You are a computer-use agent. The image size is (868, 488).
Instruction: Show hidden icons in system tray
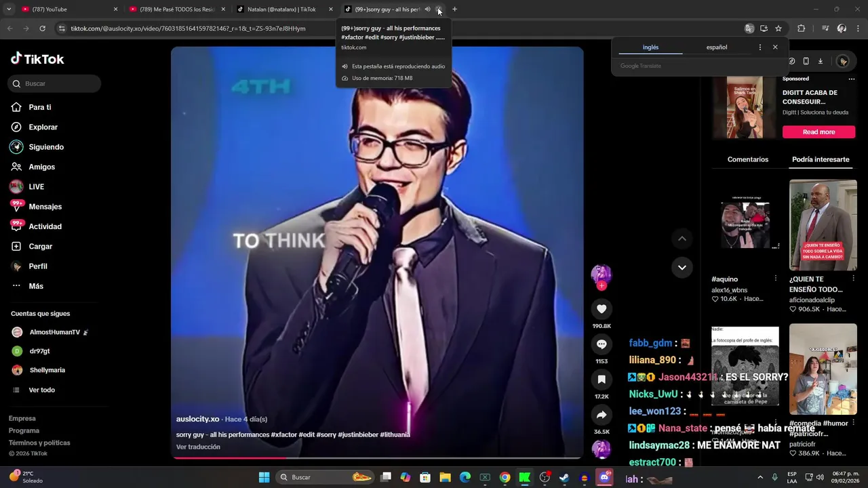pos(760,477)
